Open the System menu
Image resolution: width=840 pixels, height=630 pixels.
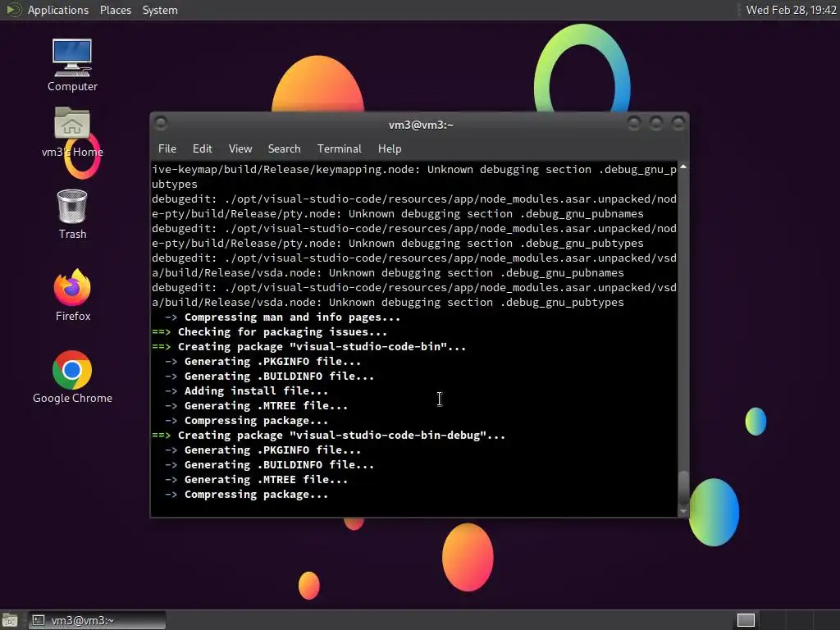pyautogui.click(x=160, y=10)
